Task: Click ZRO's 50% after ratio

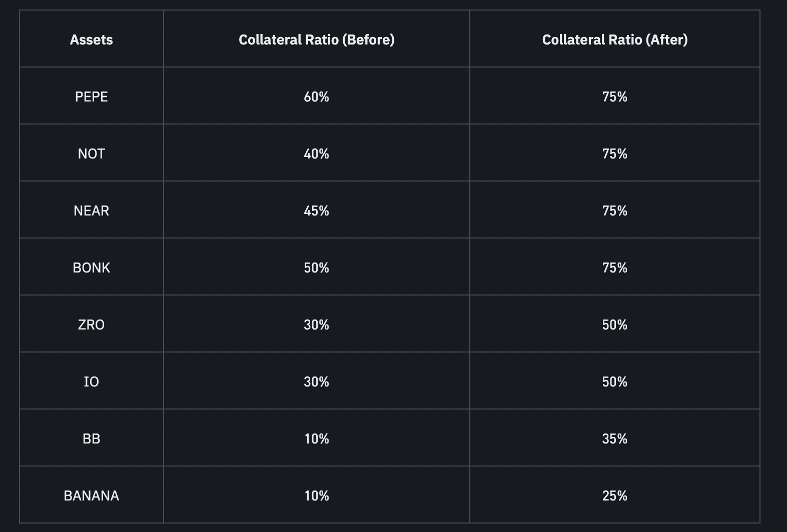Action: click(614, 324)
